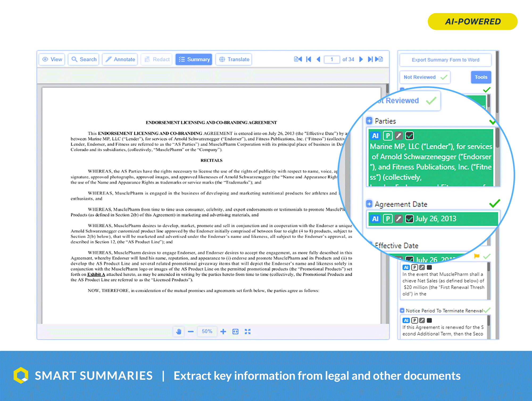Click the pencil edit icon for Agreement Date
The image size is (532, 401).
[398, 219]
